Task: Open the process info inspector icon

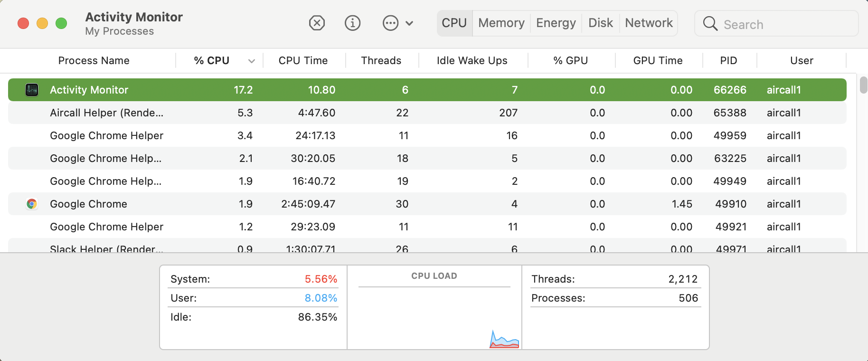Action: click(352, 23)
